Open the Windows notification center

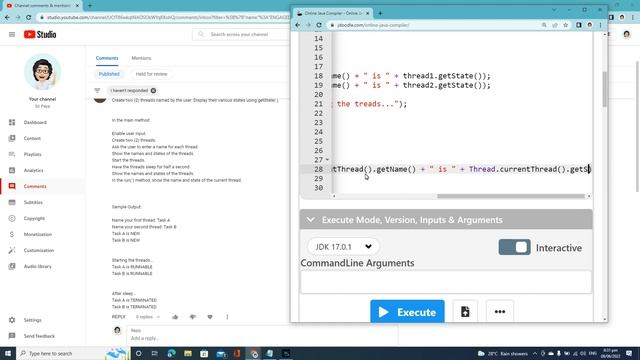(629, 353)
